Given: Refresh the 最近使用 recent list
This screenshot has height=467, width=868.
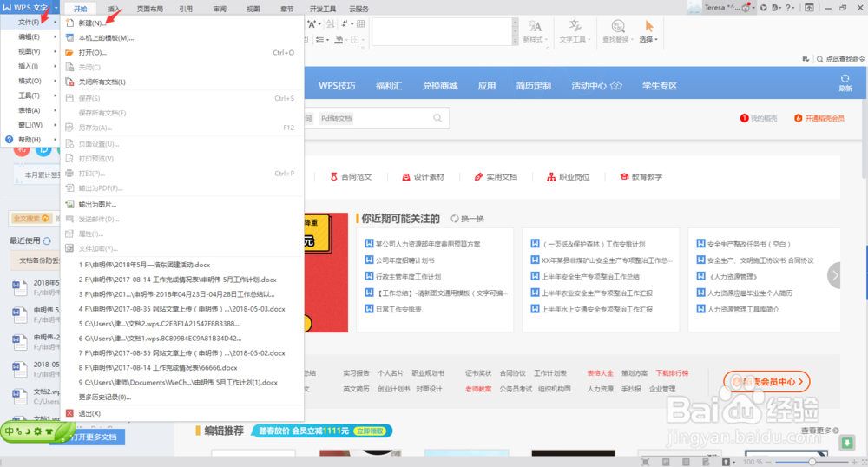Looking at the screenshot, I should [x=47, y=240].
